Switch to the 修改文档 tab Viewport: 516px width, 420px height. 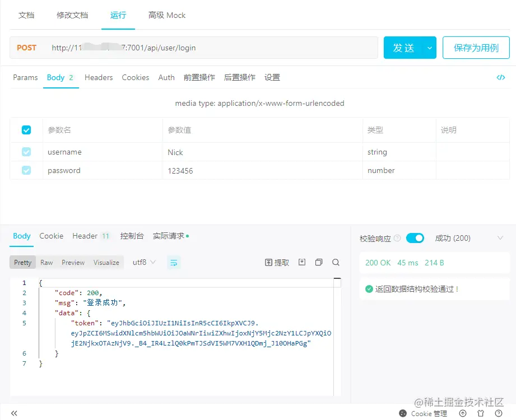pyautogui.click(x=72, y=15)
